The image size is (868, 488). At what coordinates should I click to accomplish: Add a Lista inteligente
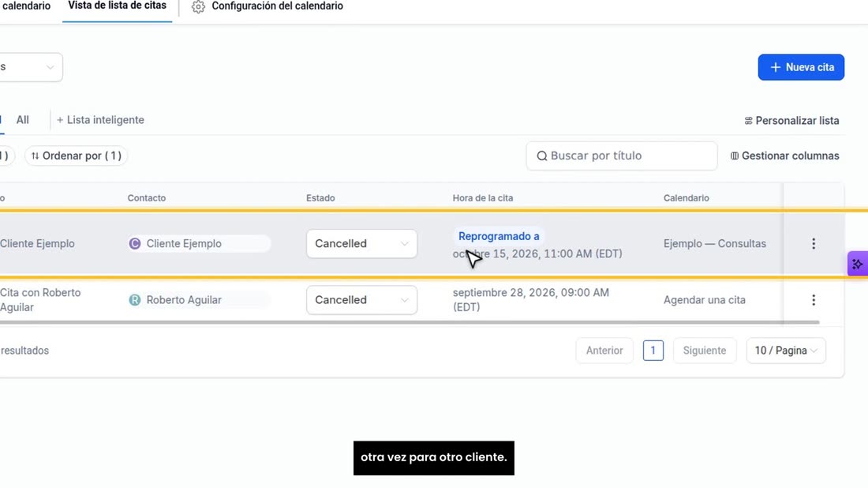click(x=100, y=120)
